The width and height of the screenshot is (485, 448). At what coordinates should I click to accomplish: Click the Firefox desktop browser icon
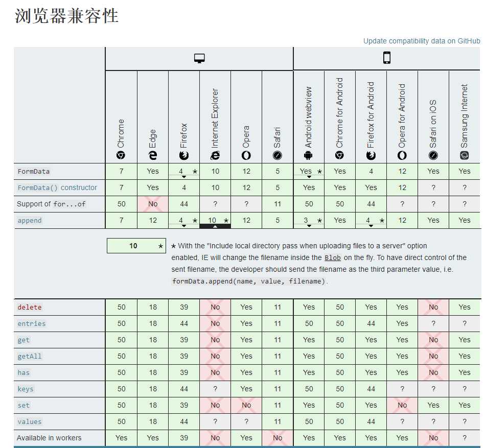click(x=184, y=155)
